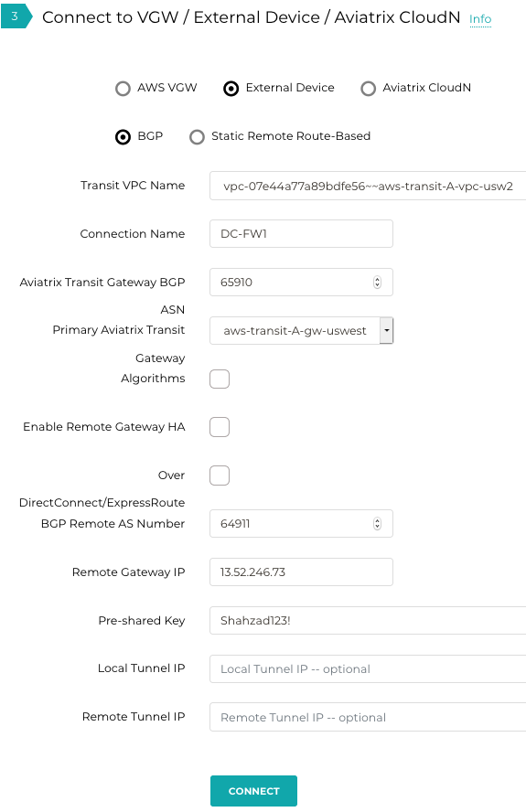Check the Over DirectConnect/ExpressRoute box
This screenshot has height=812, width=526.
coord(220,475)
